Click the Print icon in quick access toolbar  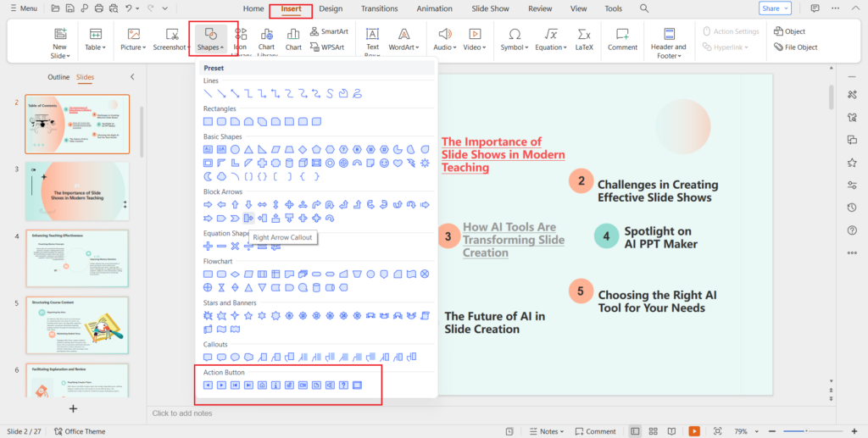point(100,8)
